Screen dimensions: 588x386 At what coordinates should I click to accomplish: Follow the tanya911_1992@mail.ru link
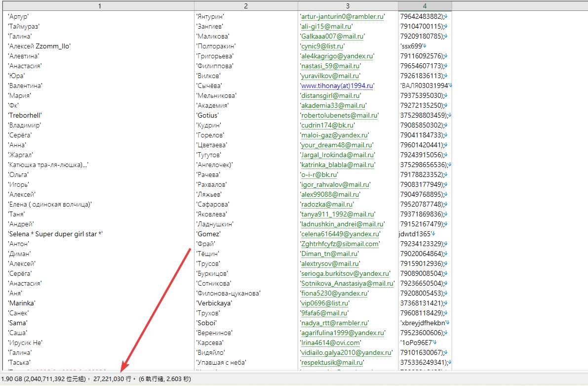338,214
